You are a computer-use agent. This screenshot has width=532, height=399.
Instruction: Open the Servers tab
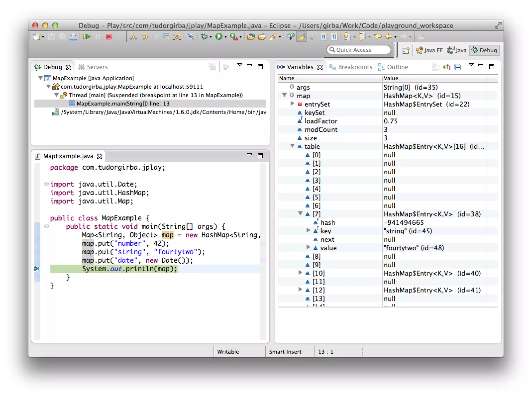coord(93,67)
